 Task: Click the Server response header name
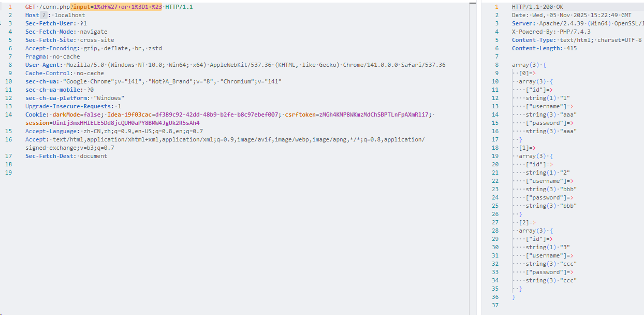(x=522, y=23)
